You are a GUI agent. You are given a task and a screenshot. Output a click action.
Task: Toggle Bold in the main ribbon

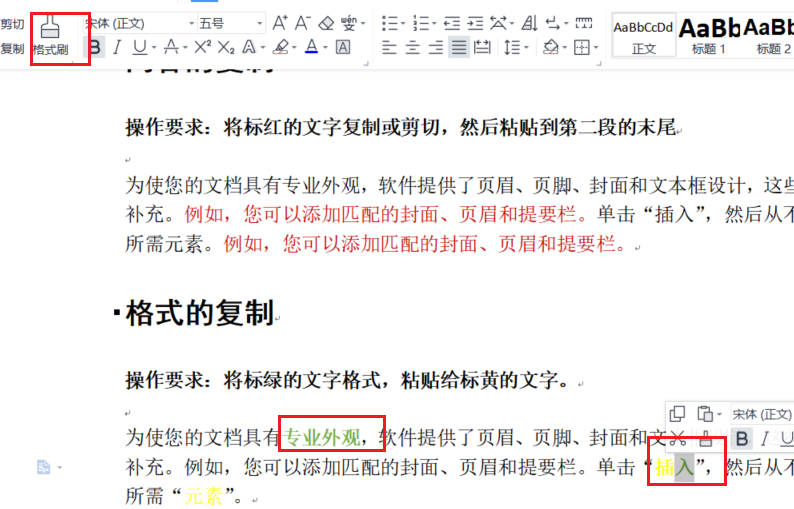click(95, 47)
